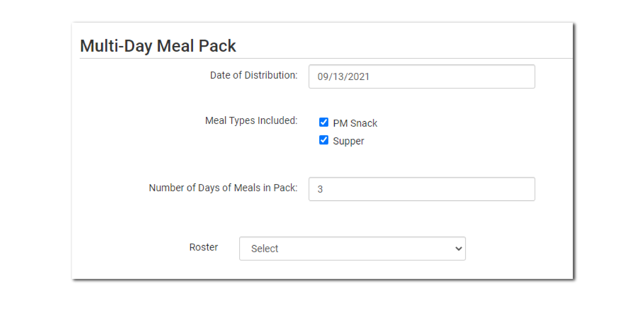Click the divider line under the heading
The width and height of the screenshot is (644, 322).
325,59
